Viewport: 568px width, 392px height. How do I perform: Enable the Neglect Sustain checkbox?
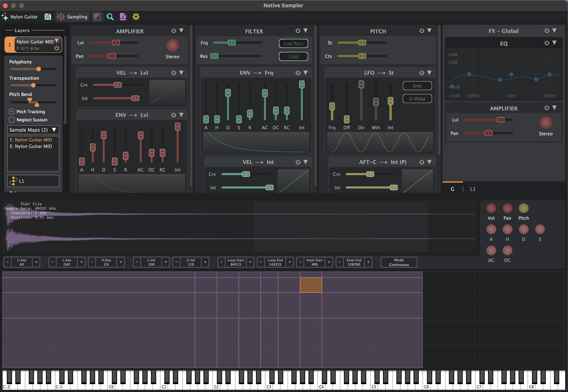(12, 120)
